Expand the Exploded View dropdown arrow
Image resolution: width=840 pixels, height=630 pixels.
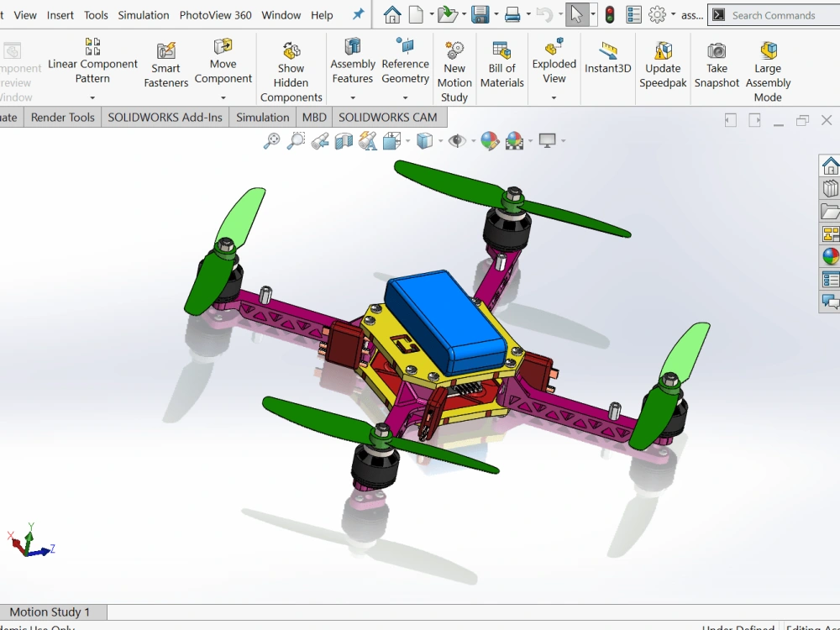pyautogui.click(x=554, y=97)
